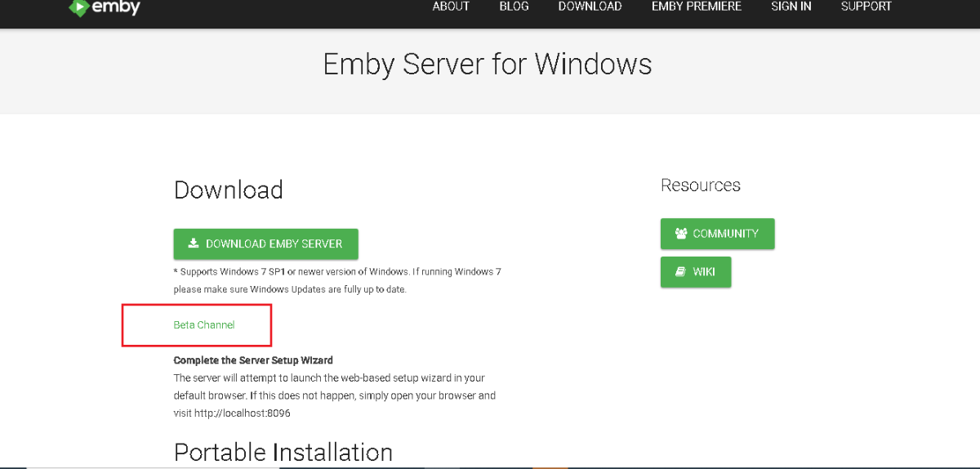Go to the BLOG page
980x469 pixels.
(x=514, y=7)
